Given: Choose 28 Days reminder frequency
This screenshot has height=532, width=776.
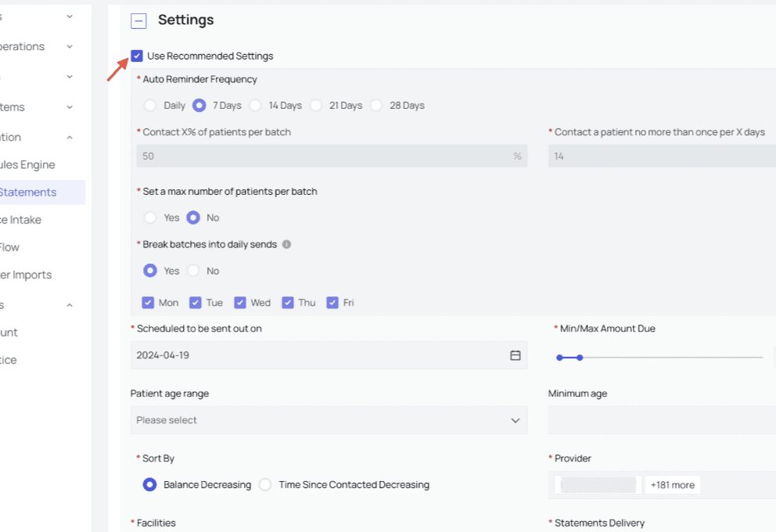Looking at the screenshot, I should (376, 106).
